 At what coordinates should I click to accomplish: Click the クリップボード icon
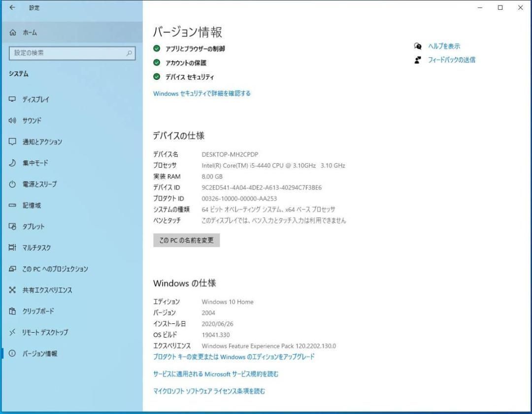[x=12, y=311]
